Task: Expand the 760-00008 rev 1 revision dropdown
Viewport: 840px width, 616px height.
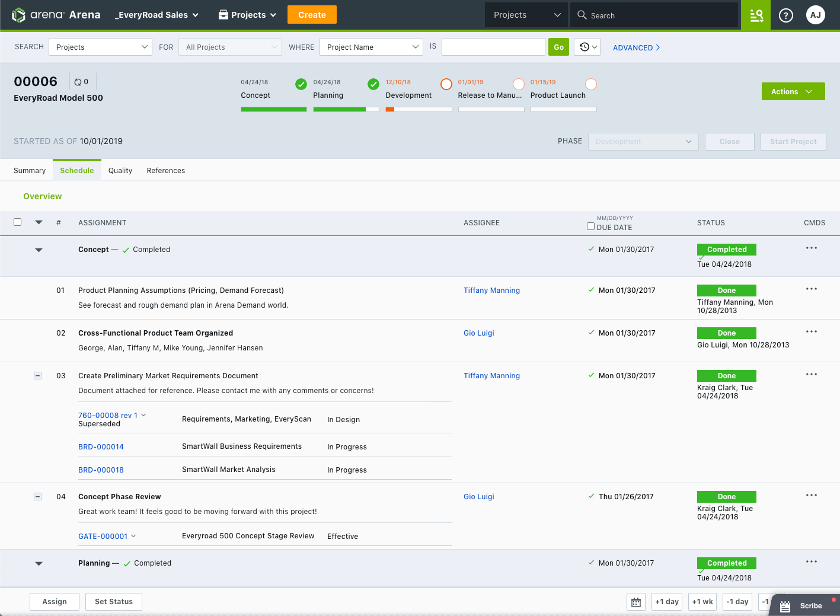Action: (x=143, y=415)
